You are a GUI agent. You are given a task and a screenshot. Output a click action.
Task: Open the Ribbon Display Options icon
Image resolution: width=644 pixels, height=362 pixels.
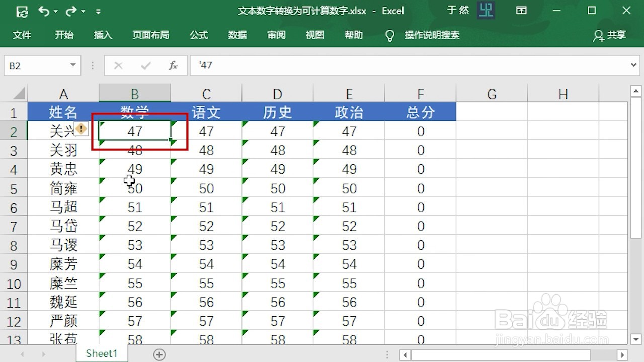pos(522,11)
